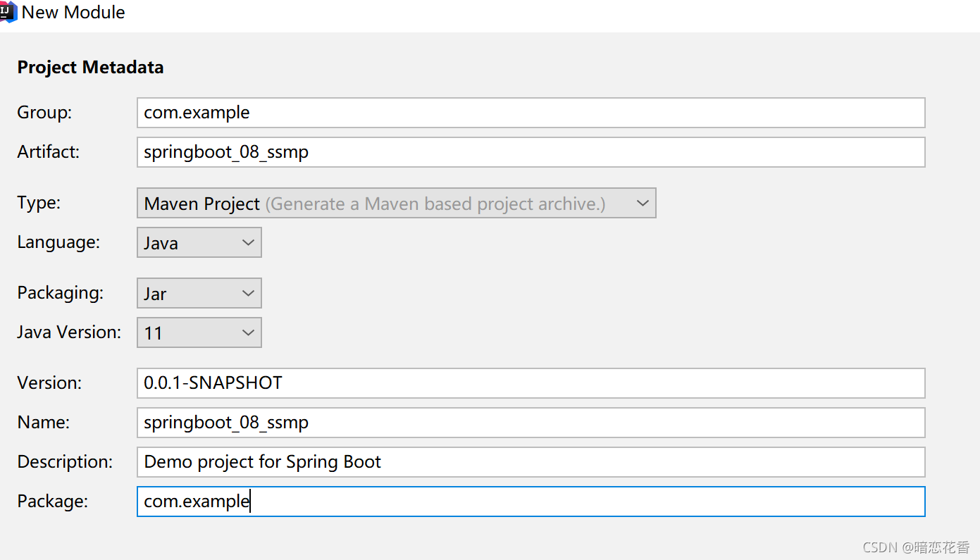Click into the Artifact text field

[530, 152]
